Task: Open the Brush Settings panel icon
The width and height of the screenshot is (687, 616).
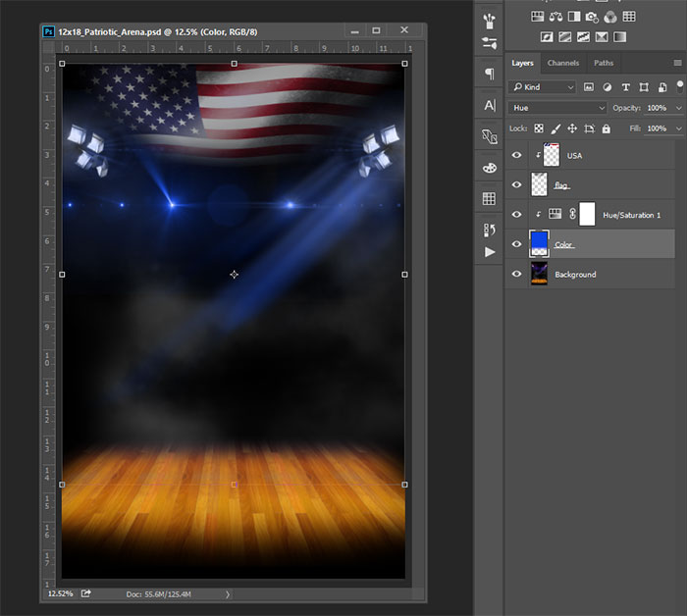Action: [x=489, y=43]
